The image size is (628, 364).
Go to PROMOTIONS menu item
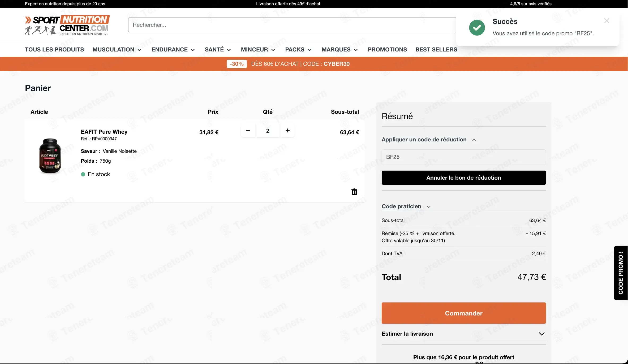click(387, 50)
